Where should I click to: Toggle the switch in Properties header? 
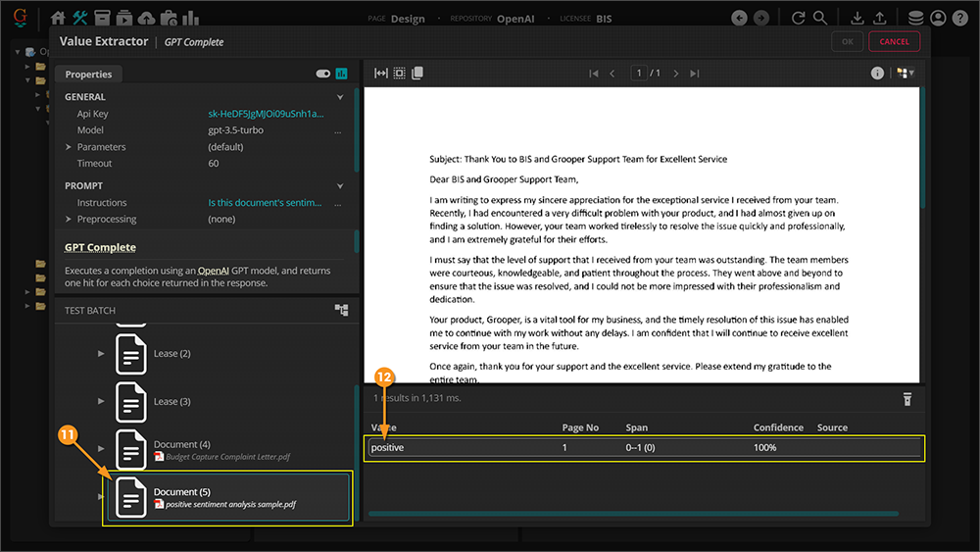pyautogui.click(x=322, y=74)
